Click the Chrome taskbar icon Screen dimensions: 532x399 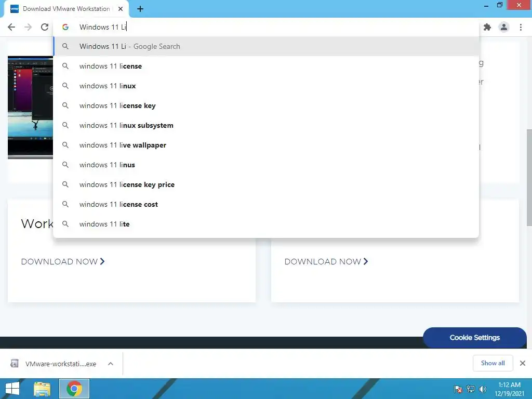pyautogui.click(x=74, y=389)
